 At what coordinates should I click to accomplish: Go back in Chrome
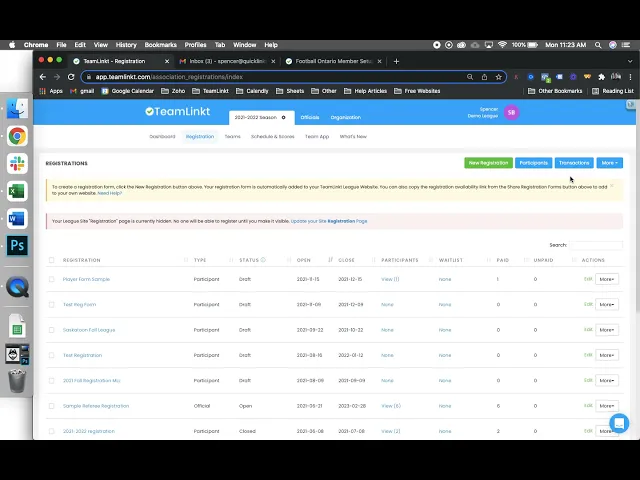43,77
